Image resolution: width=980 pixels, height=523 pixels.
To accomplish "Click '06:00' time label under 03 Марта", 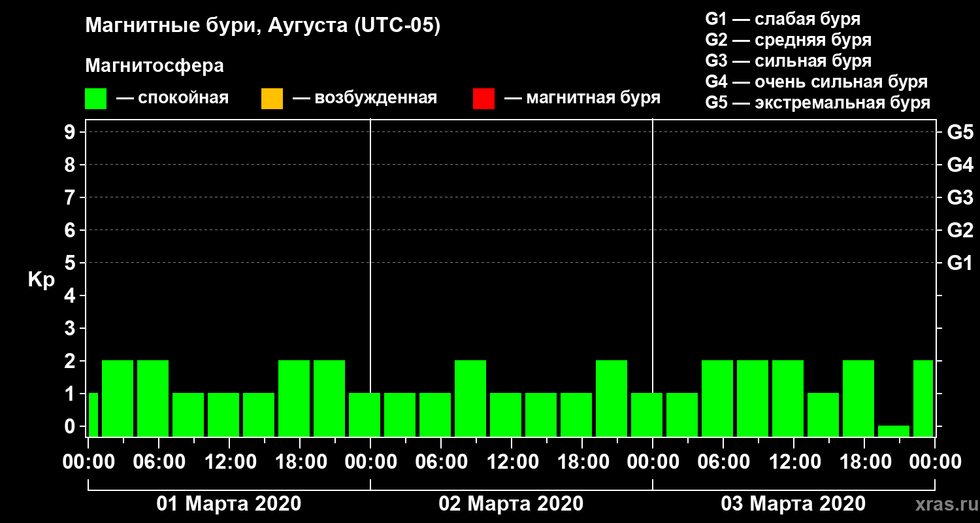I will 723,462.
